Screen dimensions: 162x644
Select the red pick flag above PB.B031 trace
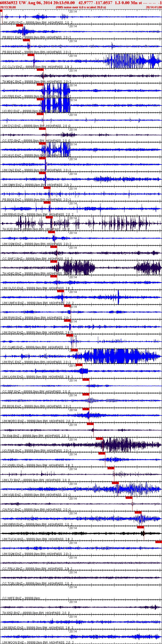[19, 25]
